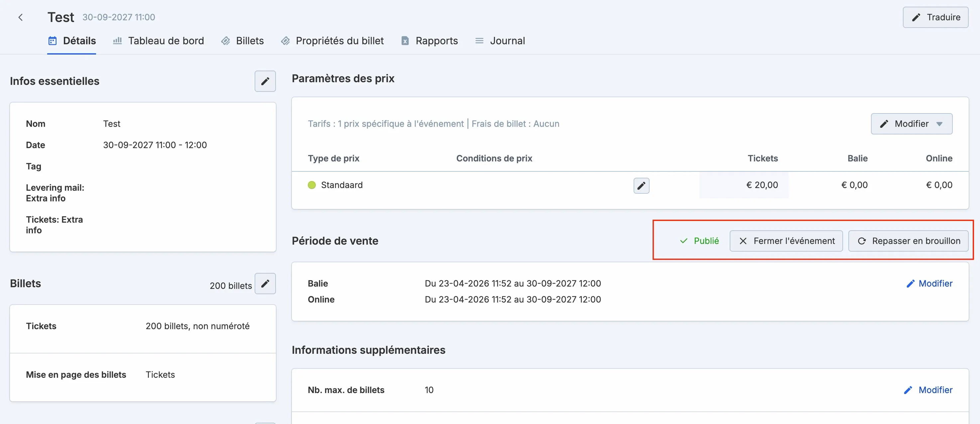
Task: Click the date '30-09-2027 11:00 - 12:00'
Action: [155, 145]
